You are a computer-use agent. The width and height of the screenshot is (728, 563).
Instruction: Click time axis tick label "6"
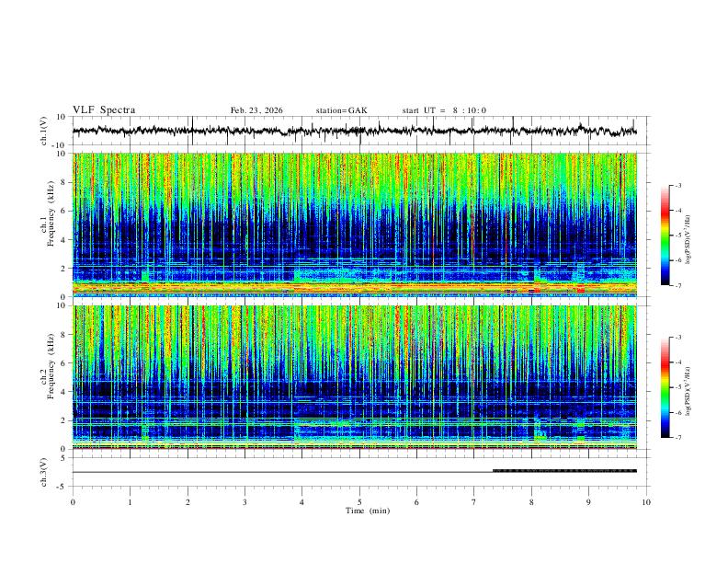pyautogui.click(x=417, y=502)
